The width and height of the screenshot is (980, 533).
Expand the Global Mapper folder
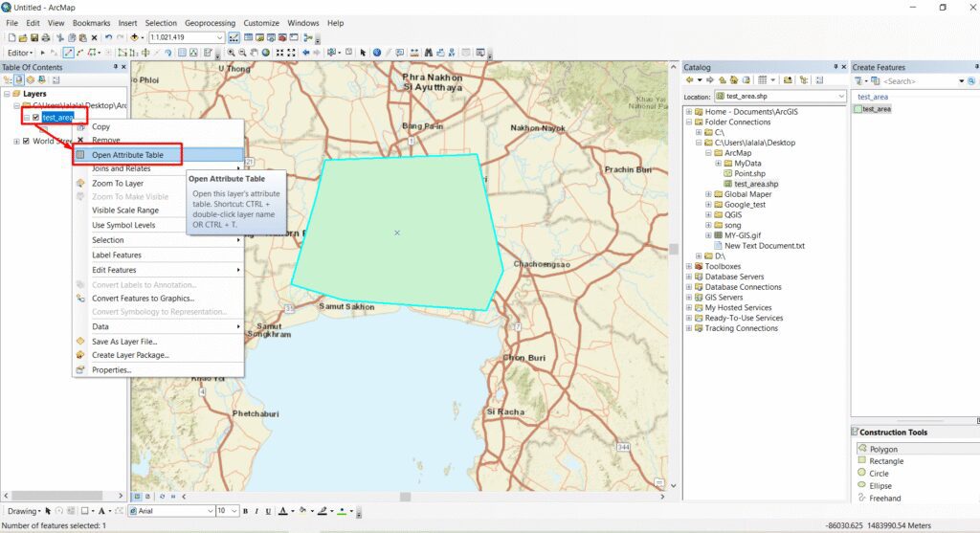[x=708, y=194]
